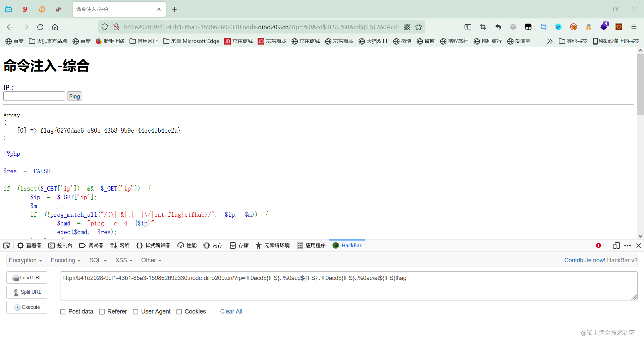Open the element picker in devtools
The width and height of the screenshot is (644, 345).
point(7,246)
